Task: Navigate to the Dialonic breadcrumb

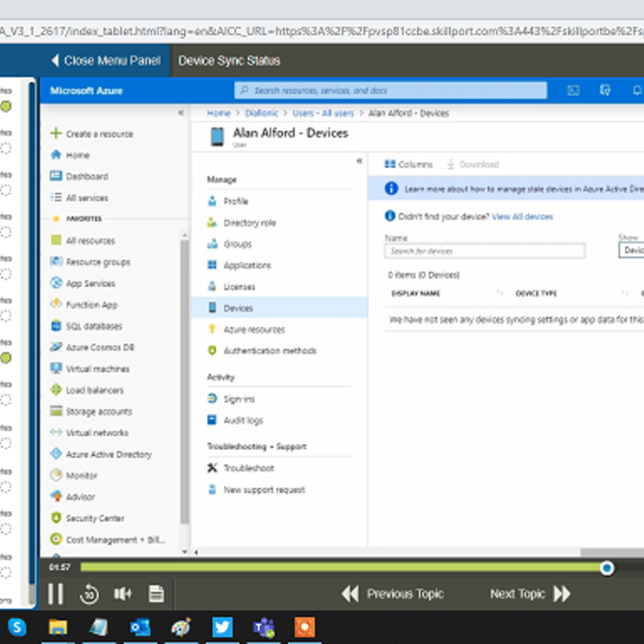Action: [261, 113]
